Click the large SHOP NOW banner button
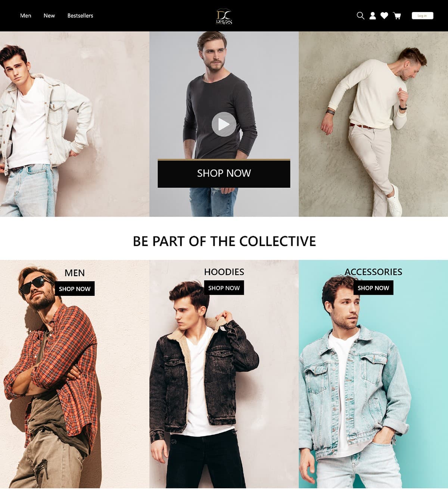448x492 pixels. pos(224,173)
